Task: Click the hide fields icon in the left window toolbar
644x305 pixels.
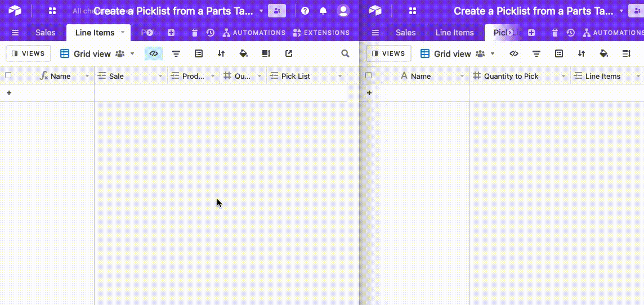Action: point(154,54)
